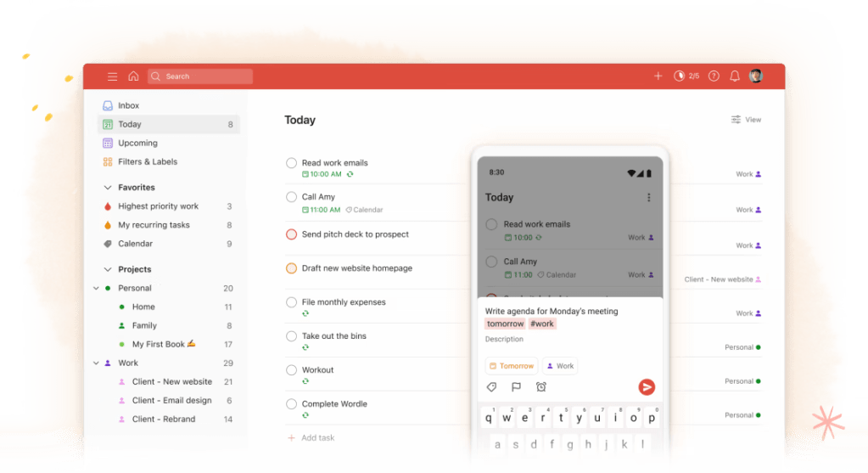The image size is (868, 473).
Task: Tap the alarm clock reminder icon
Action: point(540,387)
